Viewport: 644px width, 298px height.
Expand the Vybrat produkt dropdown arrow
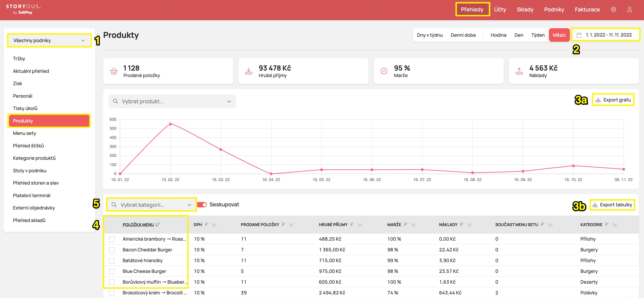pos(229,101)
